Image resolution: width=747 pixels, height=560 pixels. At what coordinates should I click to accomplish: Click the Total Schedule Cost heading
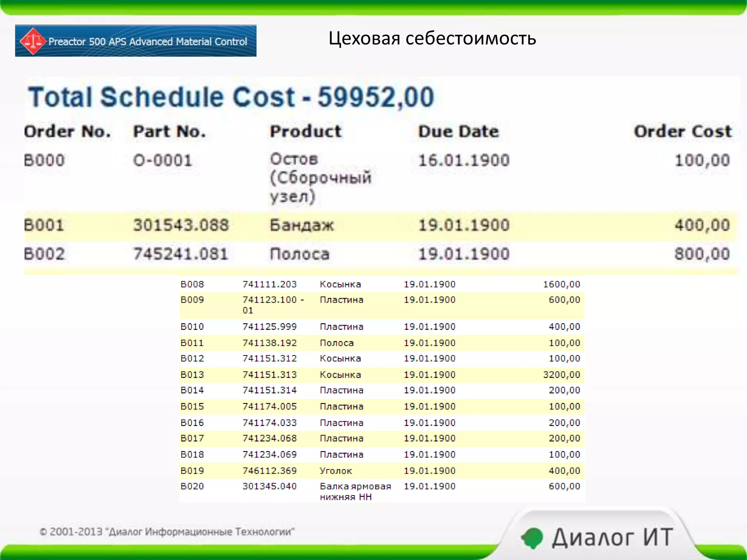pyautogui.click(x=231, y=97)
